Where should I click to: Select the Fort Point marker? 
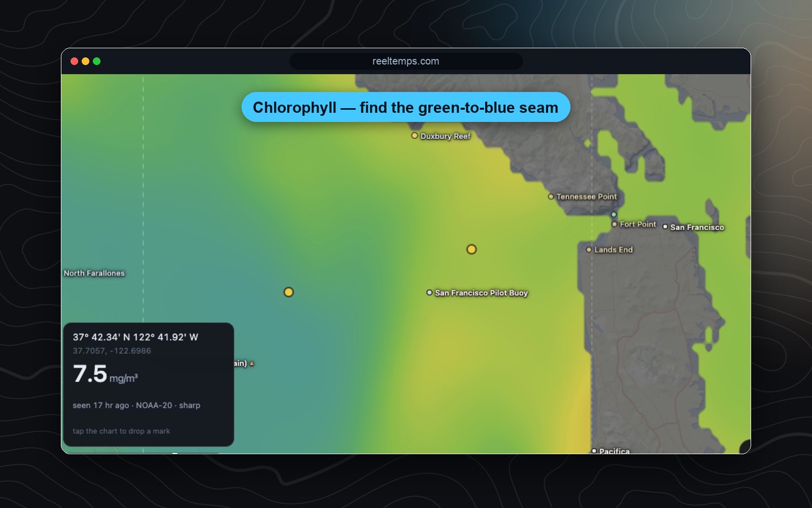[614, 224]
